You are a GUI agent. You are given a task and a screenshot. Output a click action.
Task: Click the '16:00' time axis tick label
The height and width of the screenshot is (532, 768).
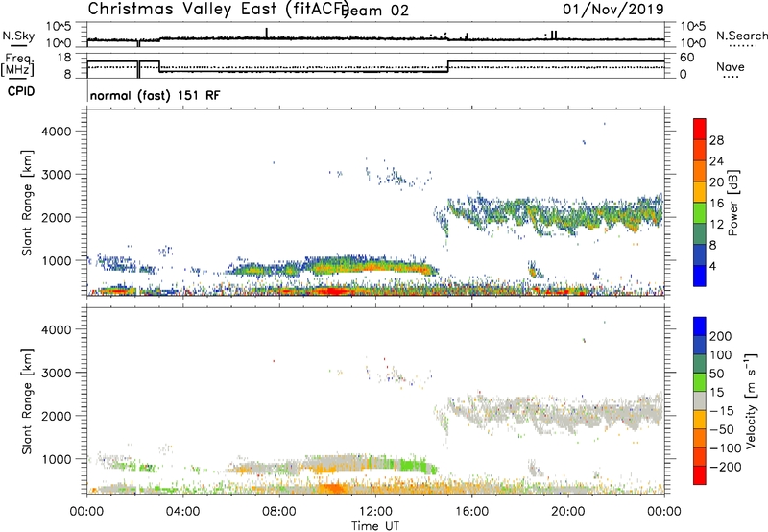471,512
